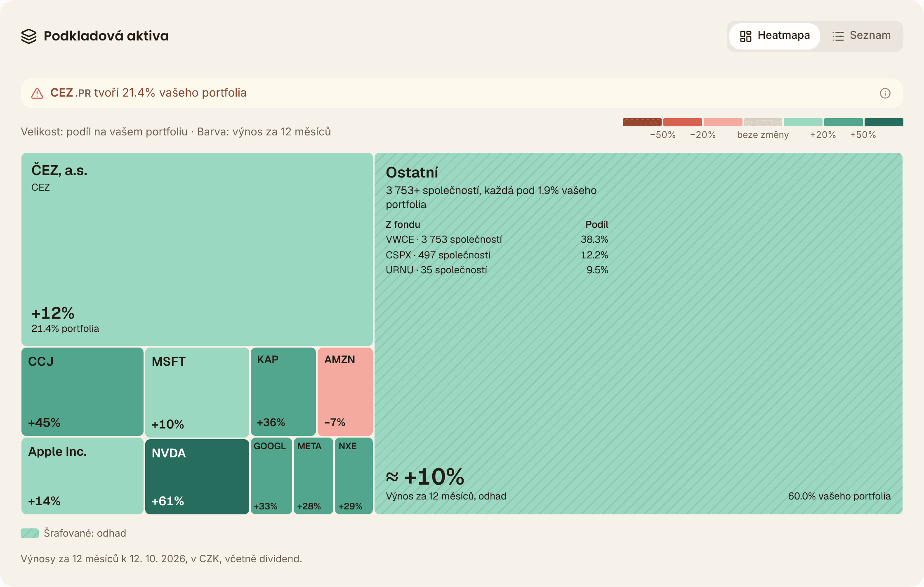Screen dimensions: 924x587
Task: Click the warning triangle icon beside CEZ
Action: (x=37, y=93)
